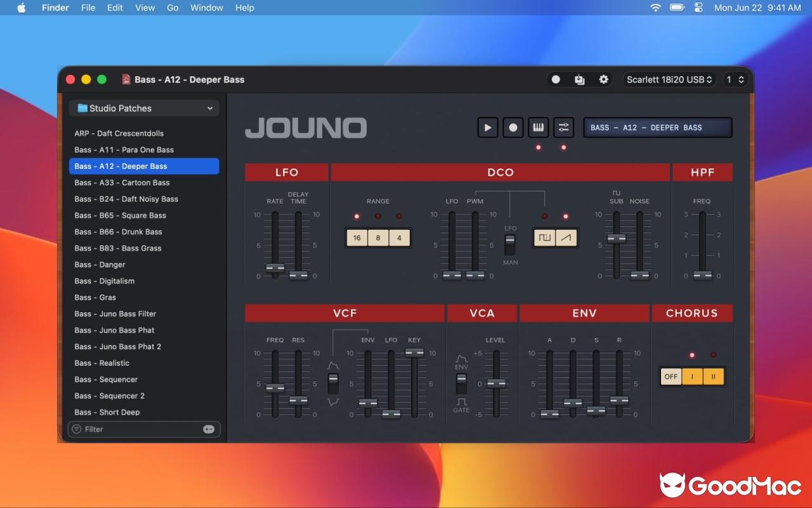Open Control Center from the menu bar
Screen dimensions: 812x508
[x=699, y=8]
